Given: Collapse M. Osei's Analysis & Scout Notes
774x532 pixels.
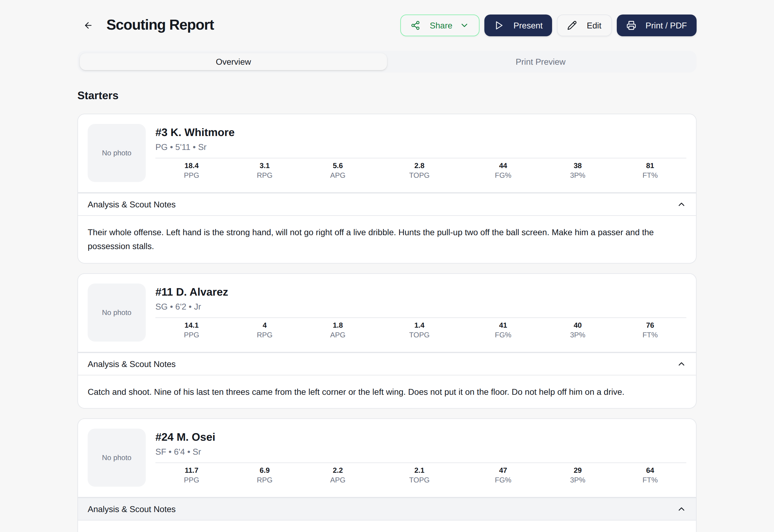Looking at the screenshot, I should [387, 509].
